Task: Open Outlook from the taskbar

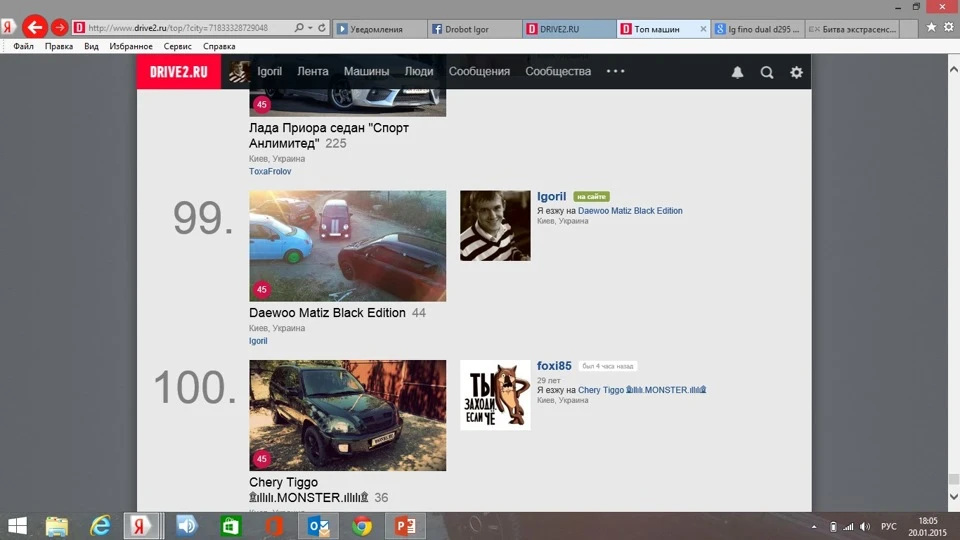Action: click(318, 526)
